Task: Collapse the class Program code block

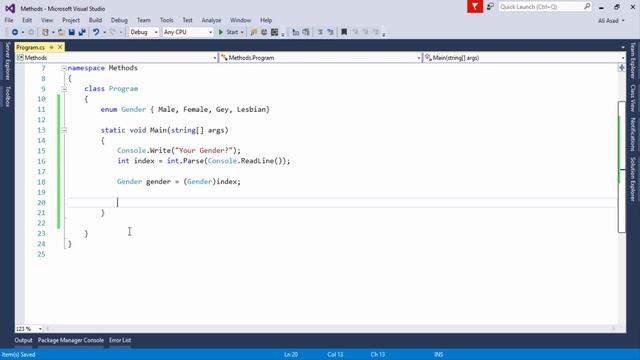Action: point(64,89)
